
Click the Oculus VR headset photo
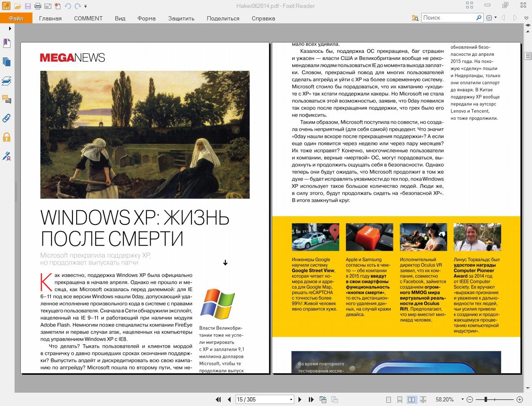click(x=423, y=237)
